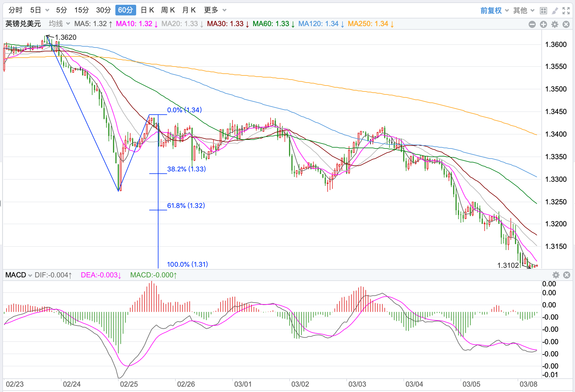The width and height of the screenshot is (575, 392).
Task: Open the multi-chart grid layout icon
Action: click(x=543, y=11)
